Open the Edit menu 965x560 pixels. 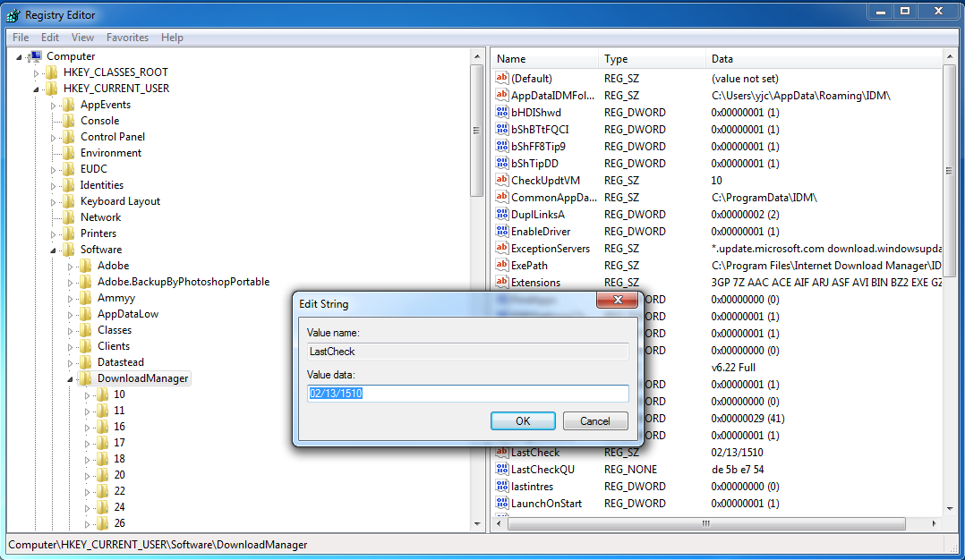click(x=50, y=38)
